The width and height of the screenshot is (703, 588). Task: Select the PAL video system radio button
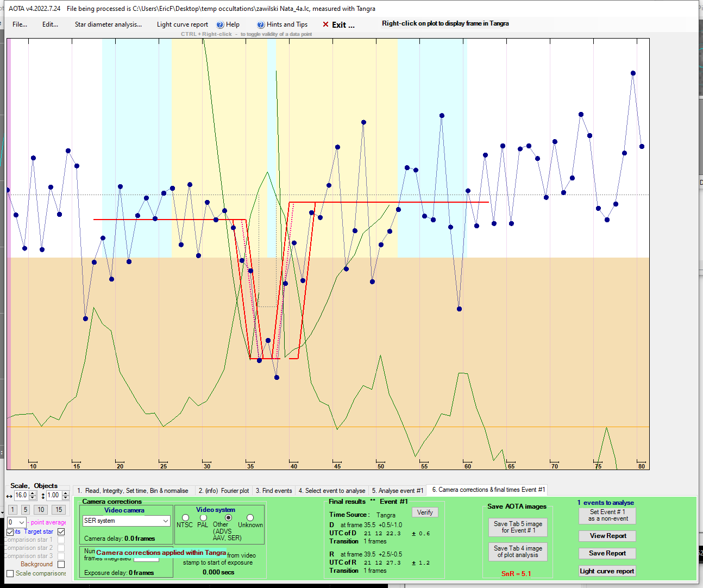point(203,518)
